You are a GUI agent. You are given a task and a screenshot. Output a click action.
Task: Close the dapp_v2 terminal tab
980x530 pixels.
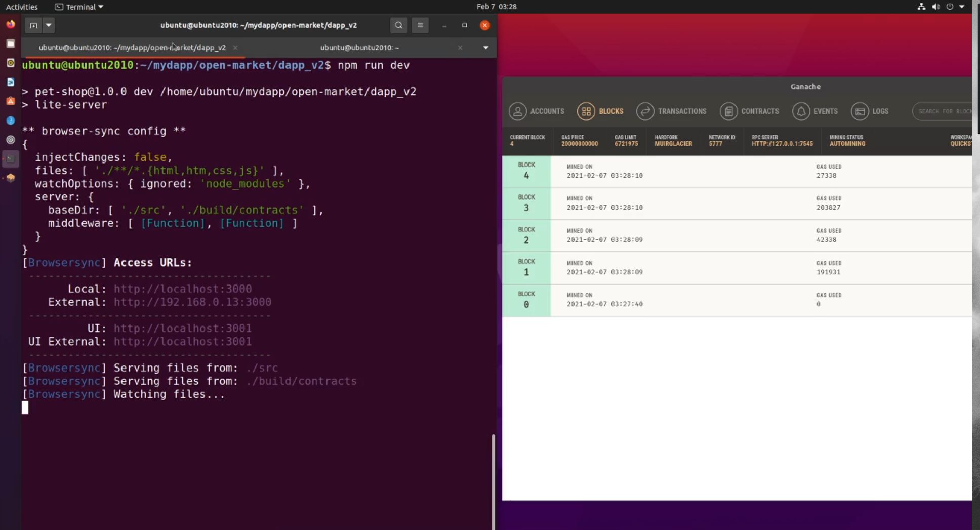(x=235, y=48)
